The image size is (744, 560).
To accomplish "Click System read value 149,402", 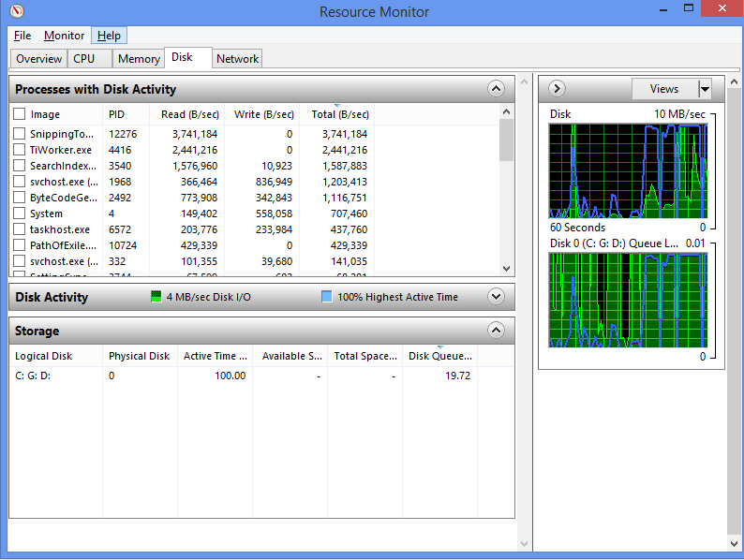I will (199, 214).
